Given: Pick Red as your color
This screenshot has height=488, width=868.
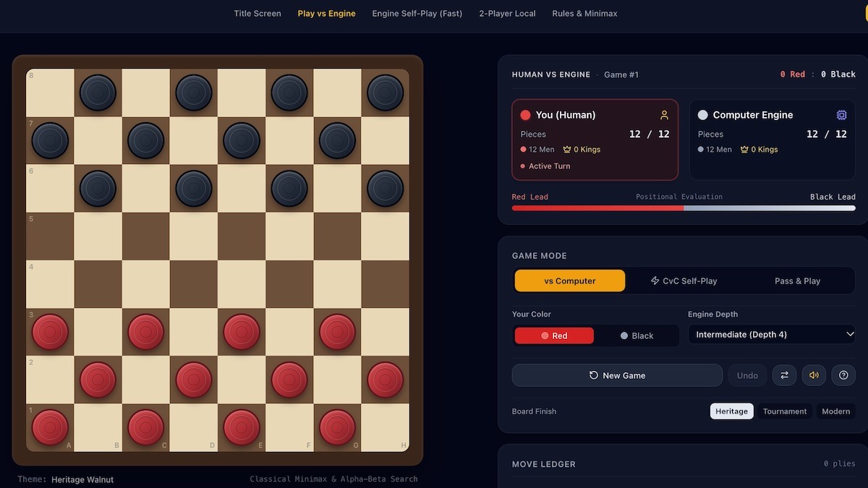Looking at the screenshot, I should tap(554, 335).
